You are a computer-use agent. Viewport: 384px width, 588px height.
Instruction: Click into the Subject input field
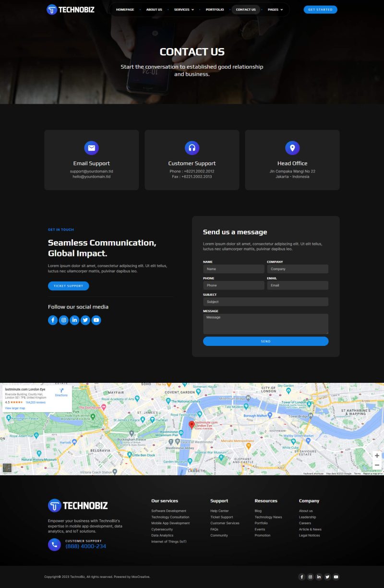pyautogui.click(x=265, y=302)
